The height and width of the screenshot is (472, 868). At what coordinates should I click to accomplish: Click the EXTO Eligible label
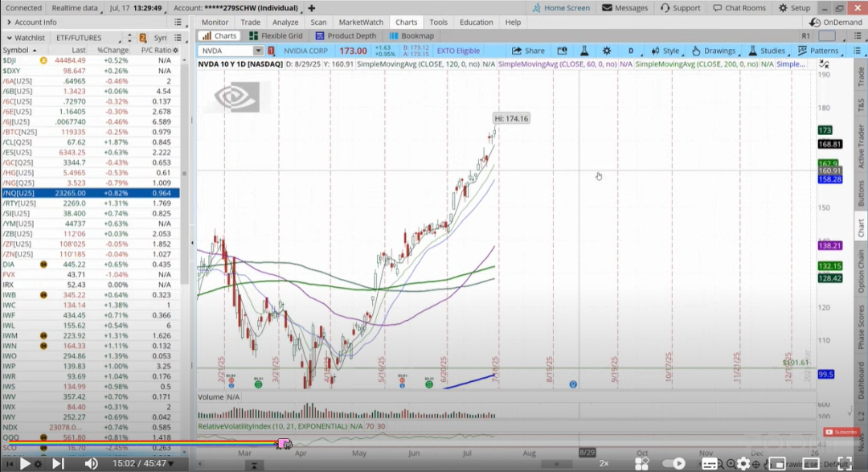click(458, 51)
